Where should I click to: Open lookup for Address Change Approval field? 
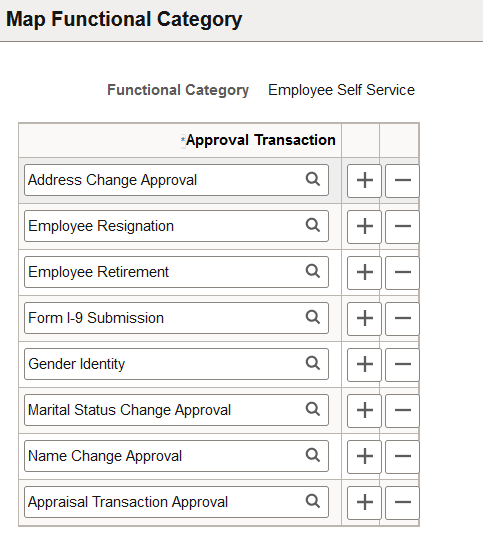point(313,180)
